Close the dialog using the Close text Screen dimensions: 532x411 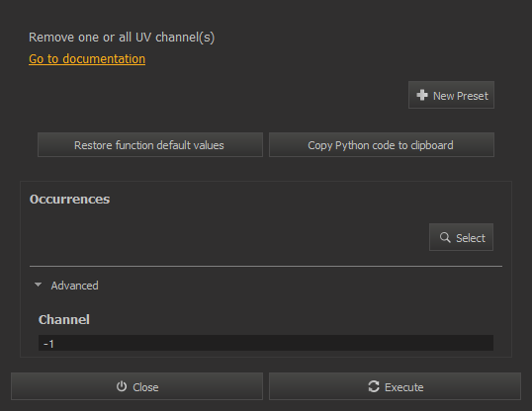tap(145, 387)
